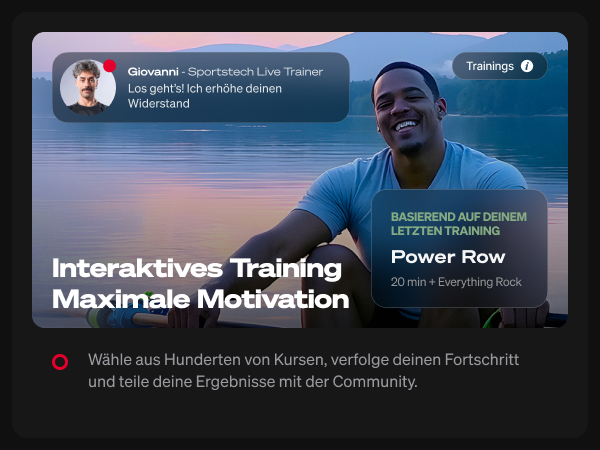Click Giovanni's round avatar photo
600x450 pixels.
click(88, 87)
